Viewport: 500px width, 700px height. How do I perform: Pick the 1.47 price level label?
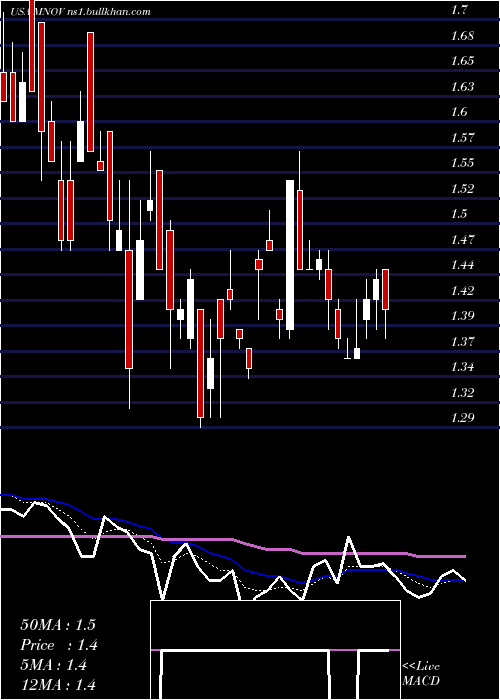[x=463, y=240]
